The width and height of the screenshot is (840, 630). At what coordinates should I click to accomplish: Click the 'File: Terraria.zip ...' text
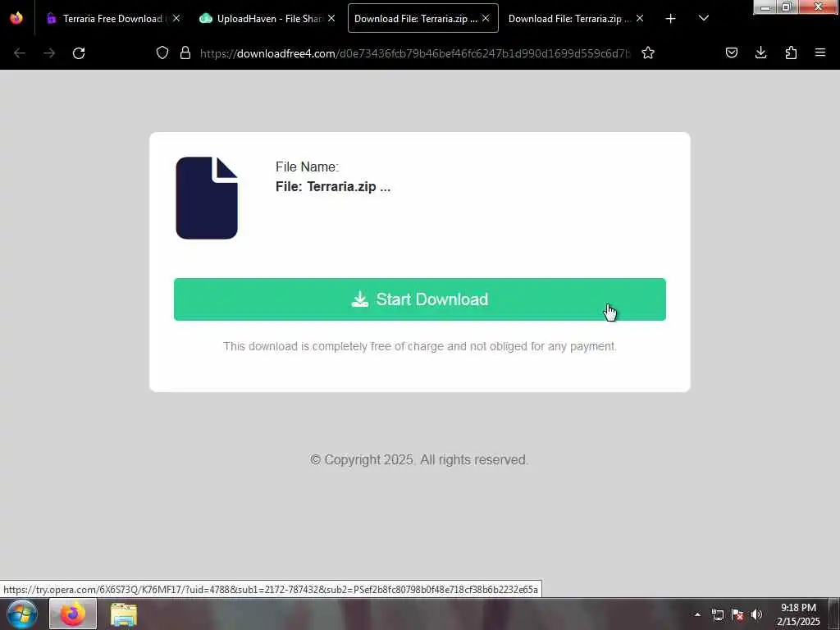tap(333, 186)
